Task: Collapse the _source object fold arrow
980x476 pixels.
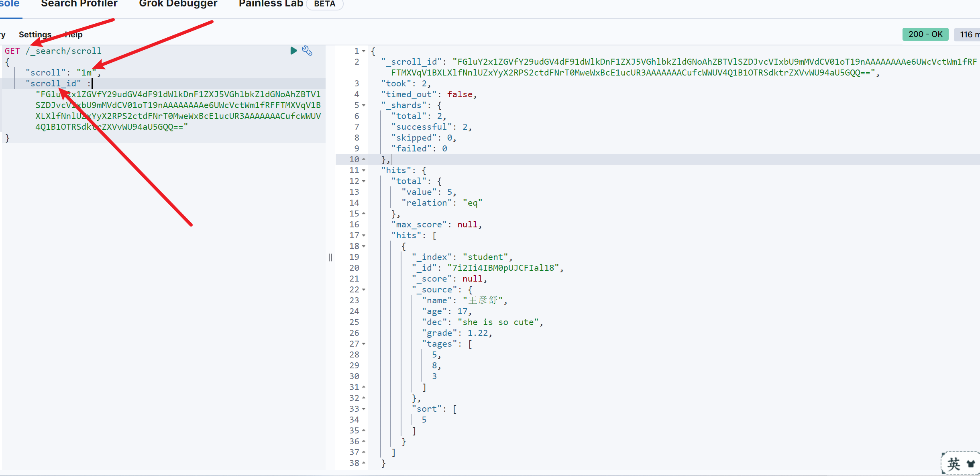Action: point(364,290)
